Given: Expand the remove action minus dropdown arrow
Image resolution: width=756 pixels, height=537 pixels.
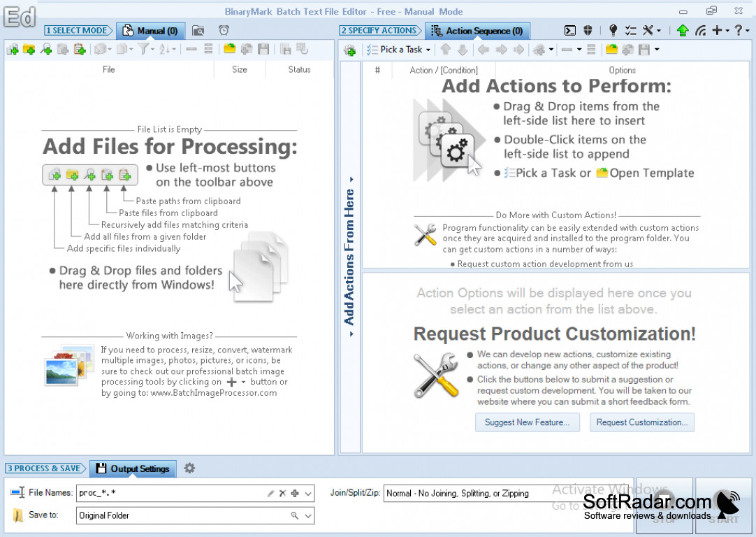Looking at the screenshot, I should [579, 50].
